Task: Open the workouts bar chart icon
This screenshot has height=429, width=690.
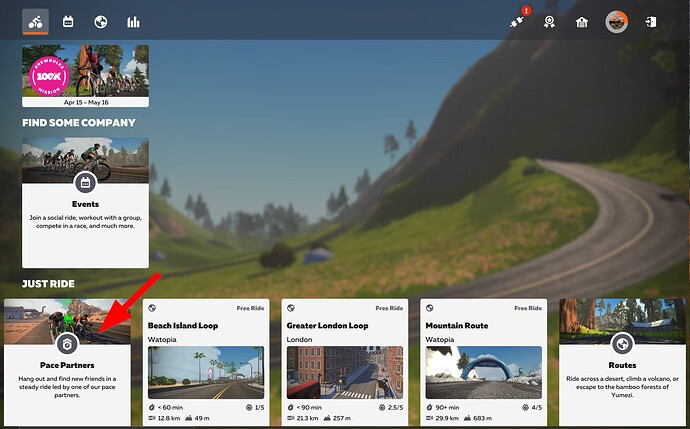Action: pyautogui.click(x=133, y=22)
